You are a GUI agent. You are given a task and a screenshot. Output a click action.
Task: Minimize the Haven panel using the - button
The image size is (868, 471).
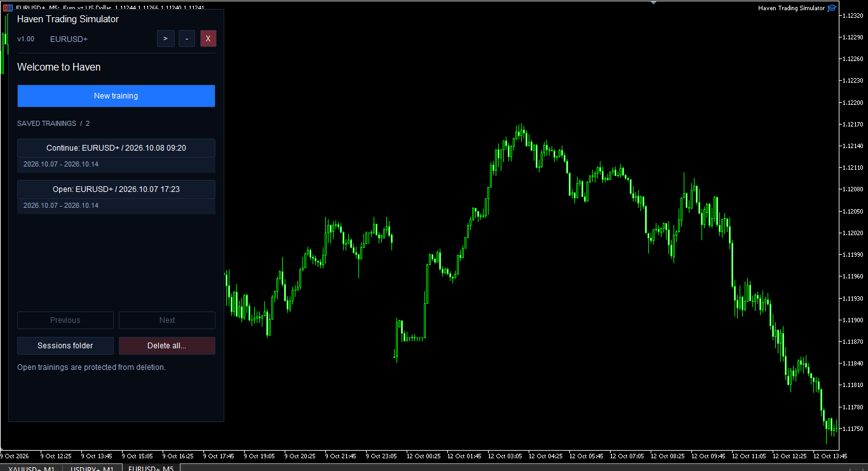point(187,39)
